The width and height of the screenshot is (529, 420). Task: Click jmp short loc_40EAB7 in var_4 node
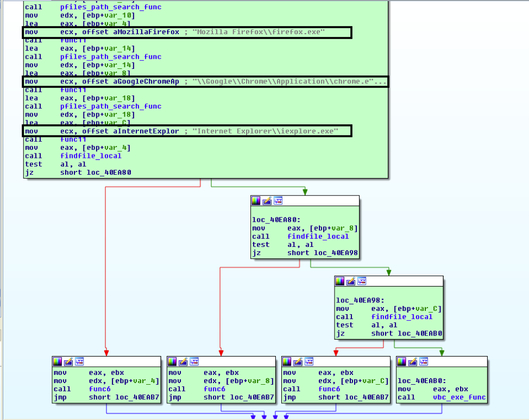pyautogui.click(x=106, y=397)
